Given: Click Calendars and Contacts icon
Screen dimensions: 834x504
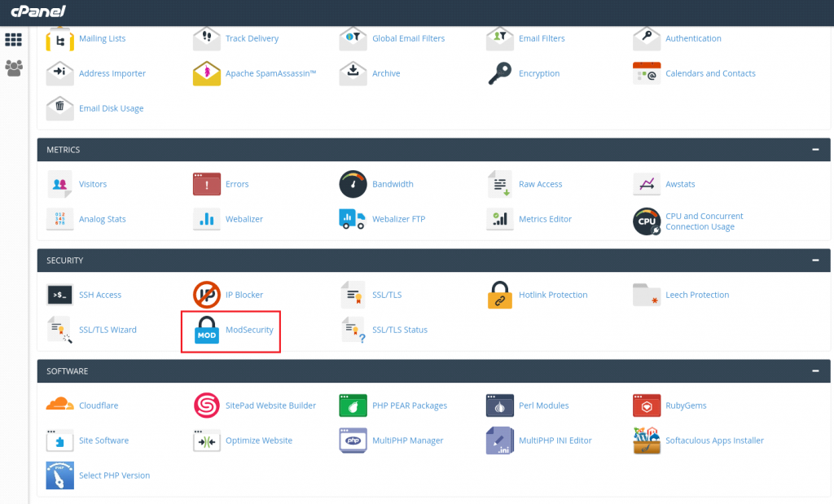Looking at the screenshot, I should click(647, 73).
